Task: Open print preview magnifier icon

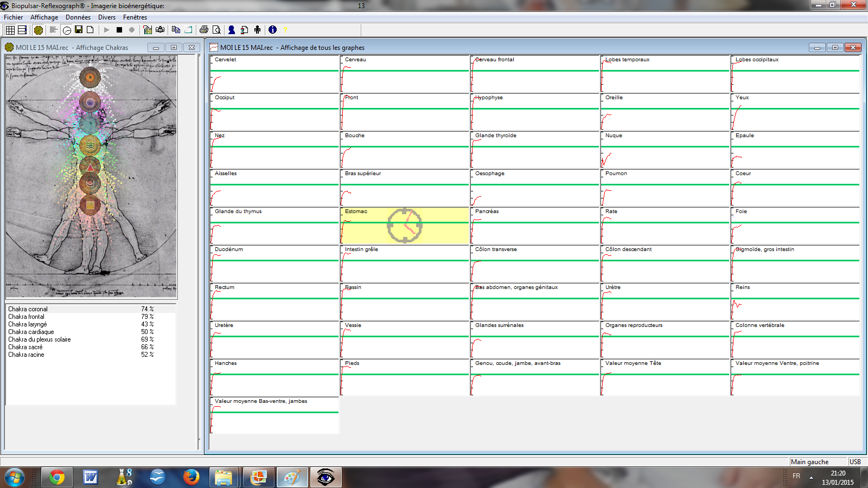Action: (x=216, y=30)
